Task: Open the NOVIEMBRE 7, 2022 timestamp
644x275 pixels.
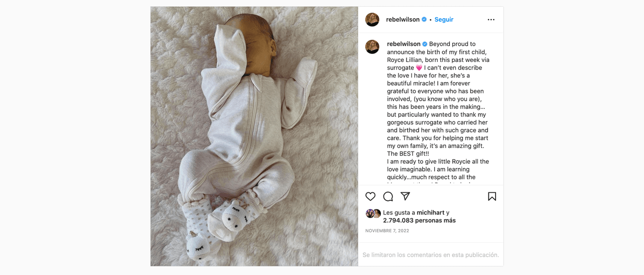Action: [387, 231]
